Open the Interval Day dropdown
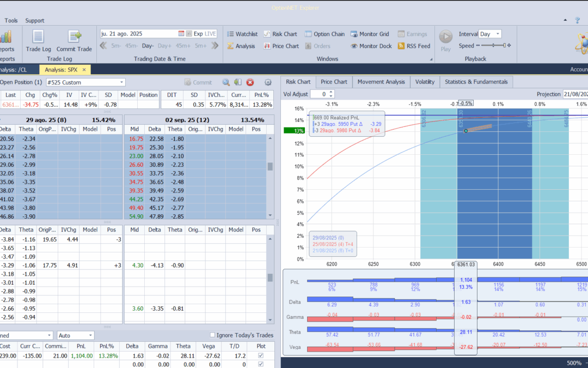The height and width of the screenshot is (368, 588). click(x=498, y=34)
